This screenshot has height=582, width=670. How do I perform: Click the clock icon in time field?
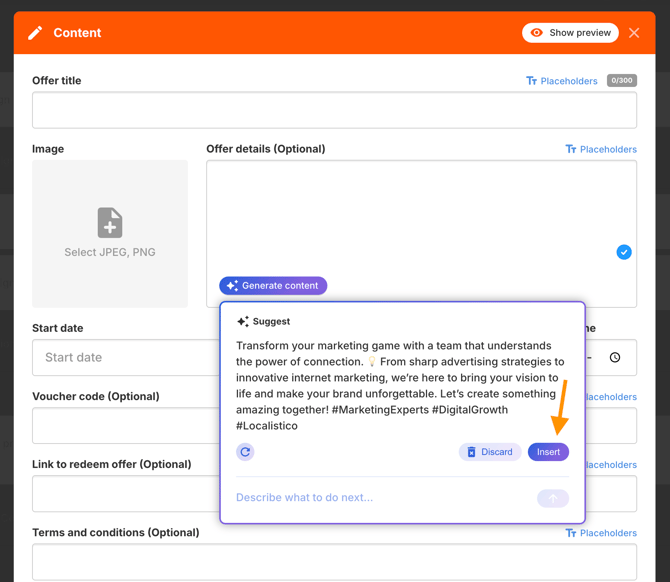tap(615, 357)
